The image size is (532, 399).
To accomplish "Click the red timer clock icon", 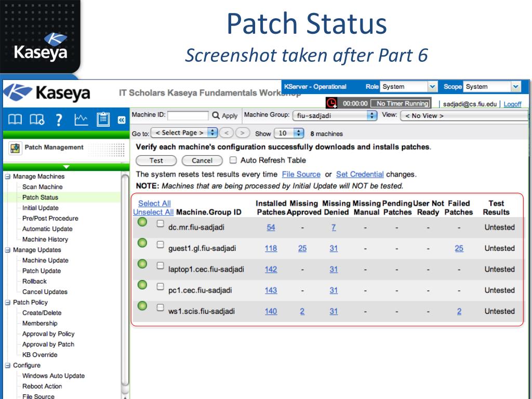I will coord(331,103).
